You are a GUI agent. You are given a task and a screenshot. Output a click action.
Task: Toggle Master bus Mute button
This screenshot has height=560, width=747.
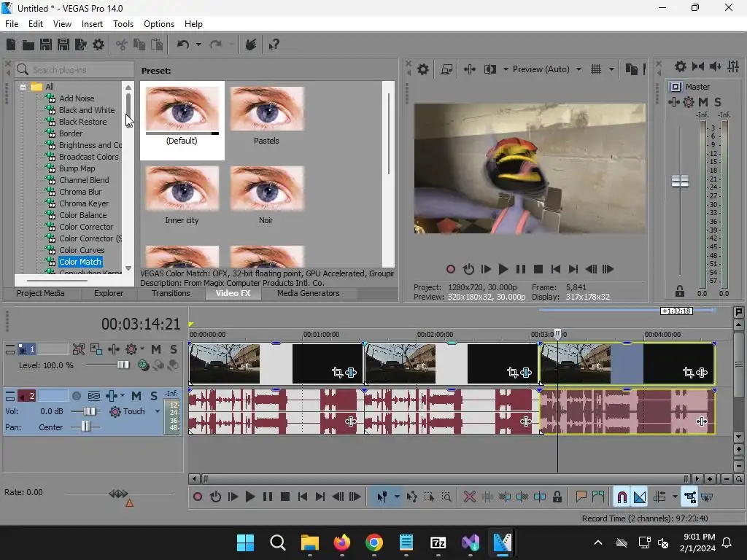[703, 102]
